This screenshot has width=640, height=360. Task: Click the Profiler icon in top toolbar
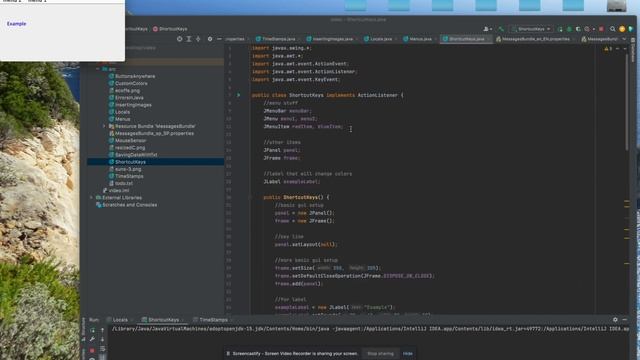tap(588, 29)
